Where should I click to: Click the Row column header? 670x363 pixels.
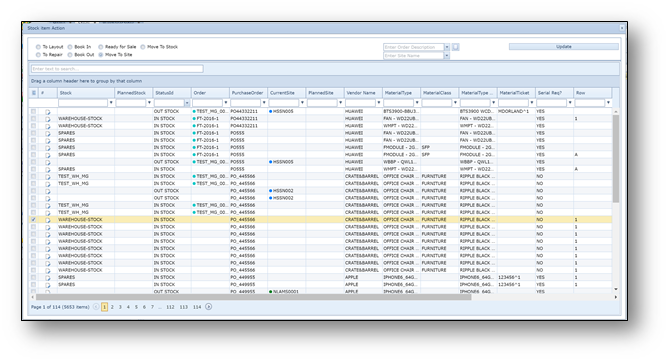(593, 93)
